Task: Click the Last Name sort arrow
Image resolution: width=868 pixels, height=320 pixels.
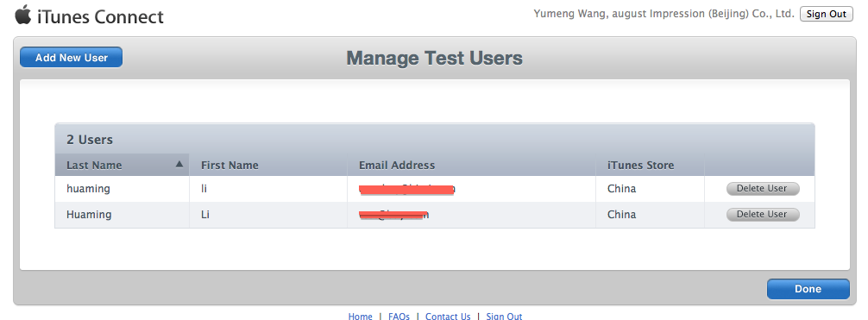Action: pyautogui.click(x=179, y=165)
